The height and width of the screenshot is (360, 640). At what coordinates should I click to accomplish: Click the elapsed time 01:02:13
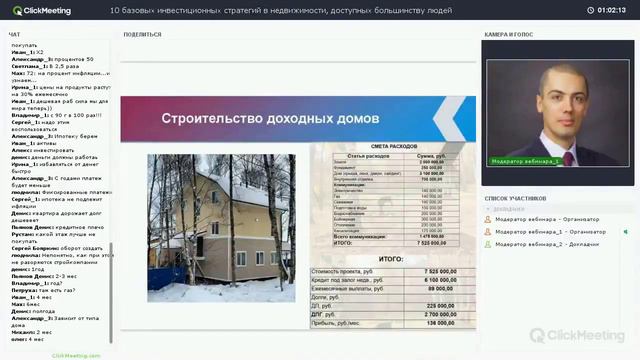(611, 10)
